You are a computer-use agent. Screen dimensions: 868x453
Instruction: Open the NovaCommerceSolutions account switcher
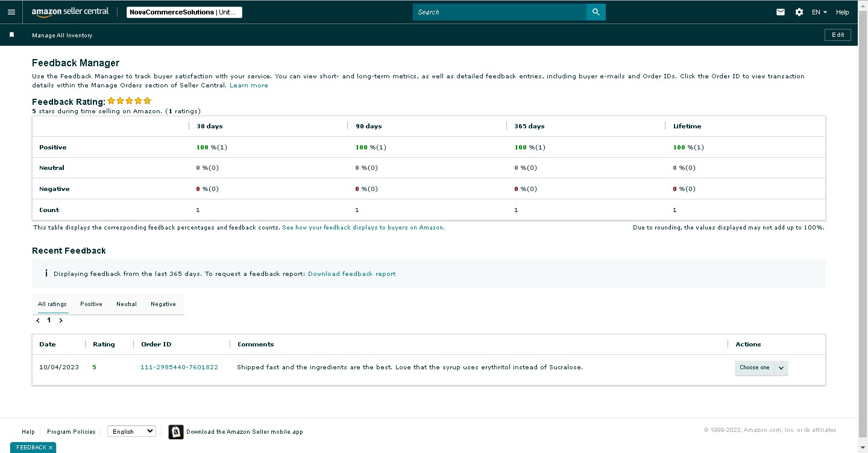point(184,12)
